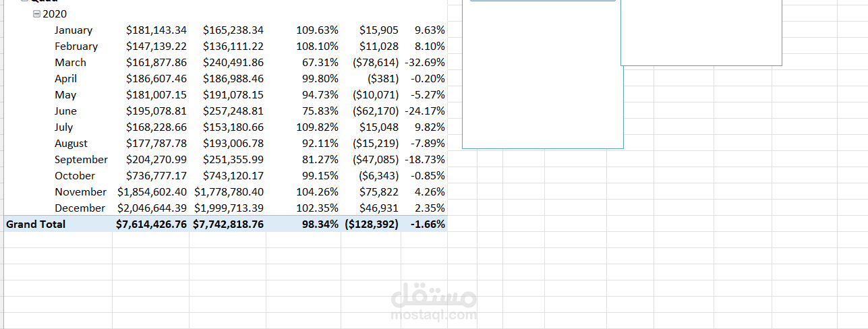Viewport: 868px width, 329px height.
Task: Click the cell showing $257,248.81
Action: coord(233,111)
